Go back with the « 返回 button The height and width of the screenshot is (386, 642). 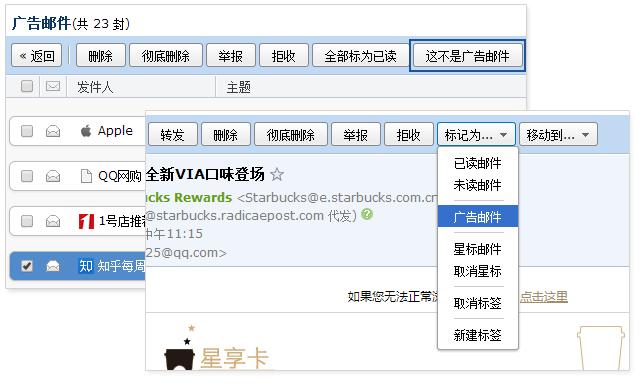click(36, 55)
